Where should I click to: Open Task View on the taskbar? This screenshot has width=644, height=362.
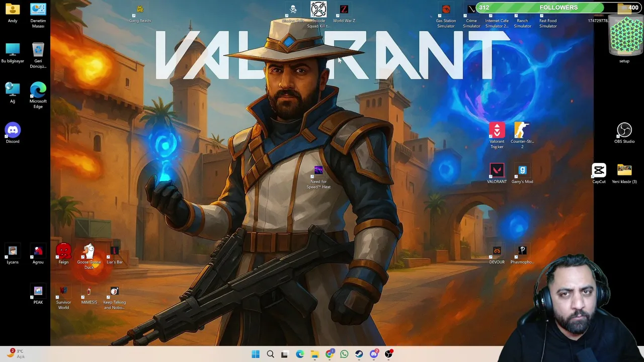tap(285, 354)
